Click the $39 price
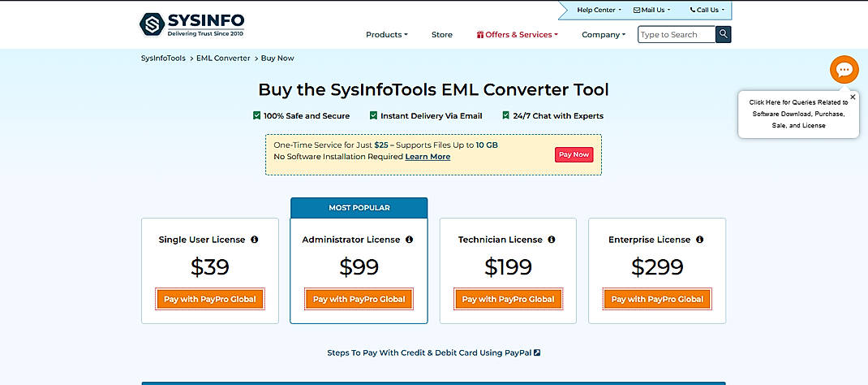 pos(210,267)
